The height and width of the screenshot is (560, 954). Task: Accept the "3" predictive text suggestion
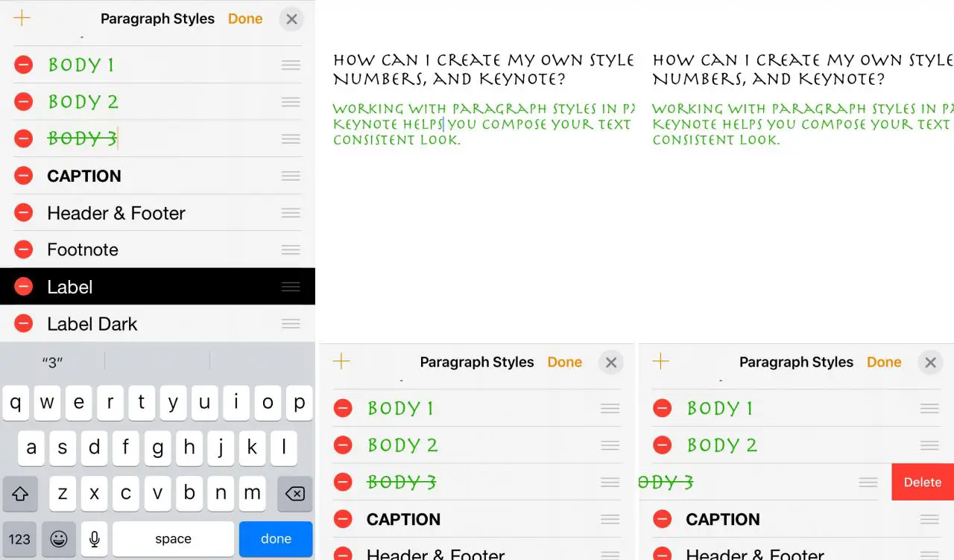52,363
